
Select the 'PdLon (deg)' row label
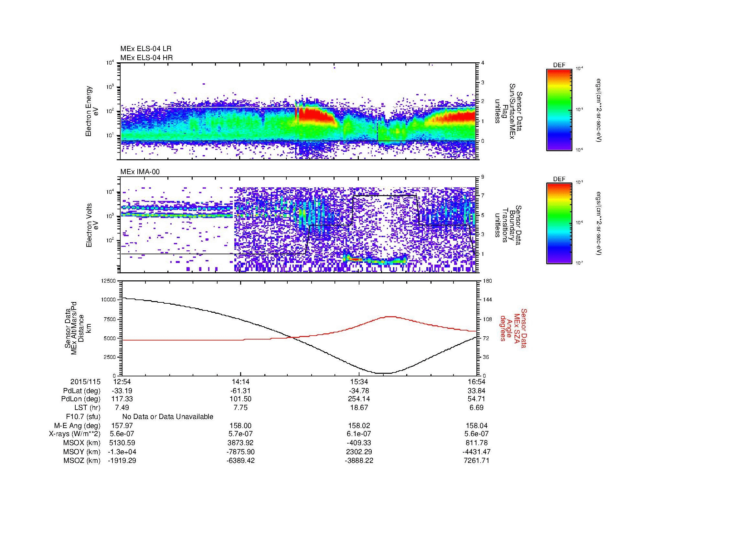[82, 399]
